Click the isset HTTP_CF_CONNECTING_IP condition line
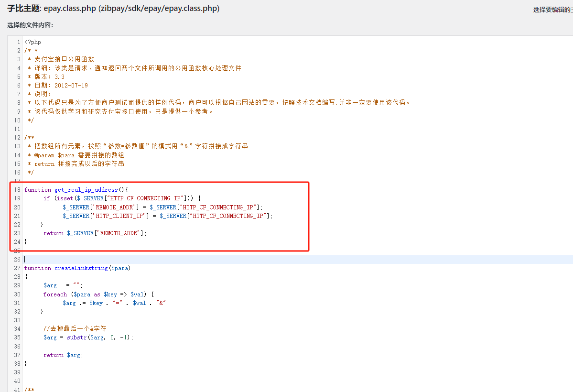573x392 pixels. 122,198
